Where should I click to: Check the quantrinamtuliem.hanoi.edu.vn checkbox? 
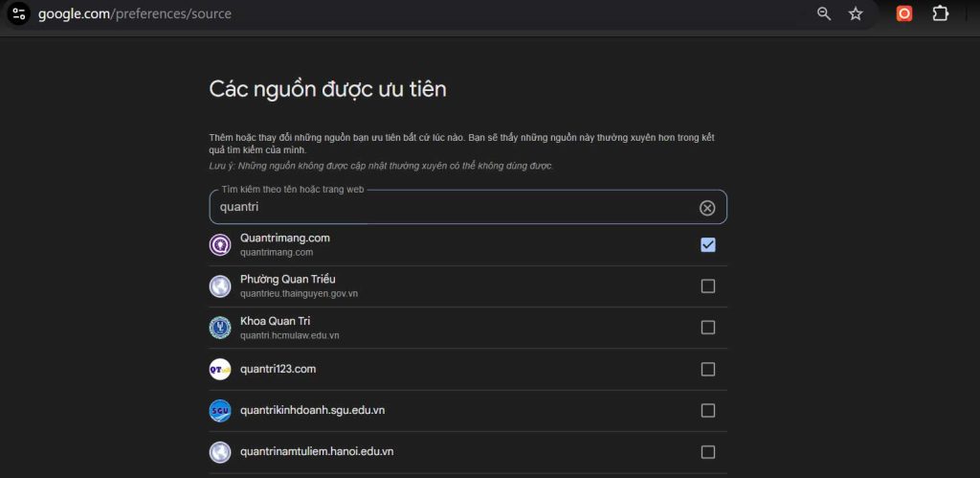[707, 452]
